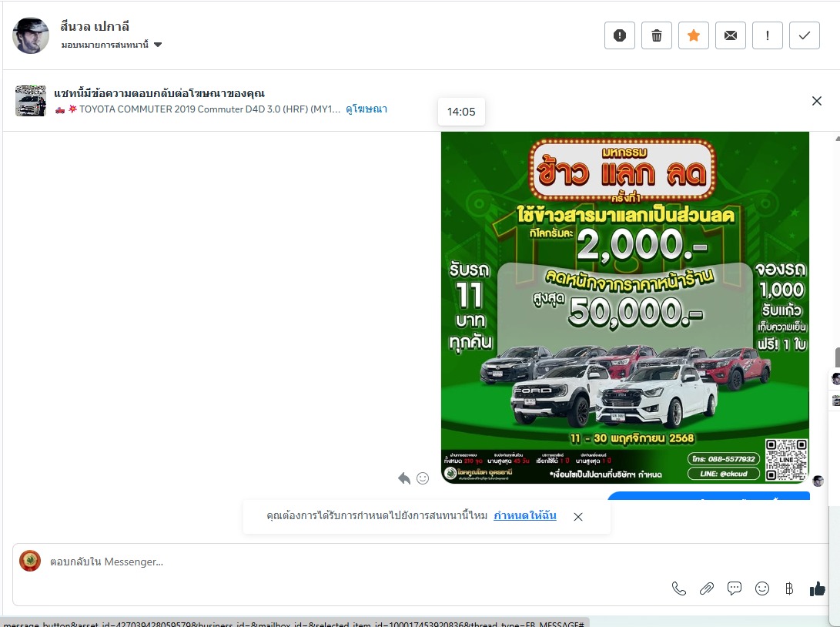The height and width of the screenshot is (627, 840).
Task: Open the Toyota Commuter ad thumbnail
Action: point(31,101)
